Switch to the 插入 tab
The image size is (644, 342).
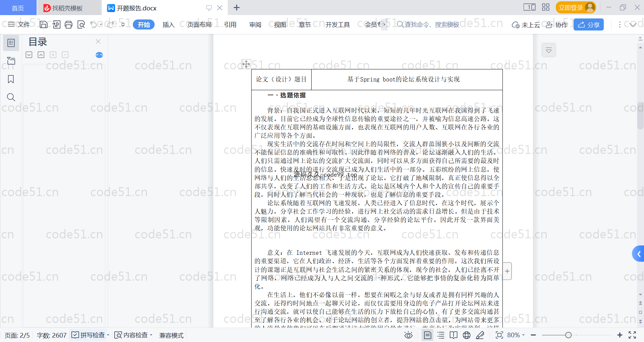tap(168, 24)
